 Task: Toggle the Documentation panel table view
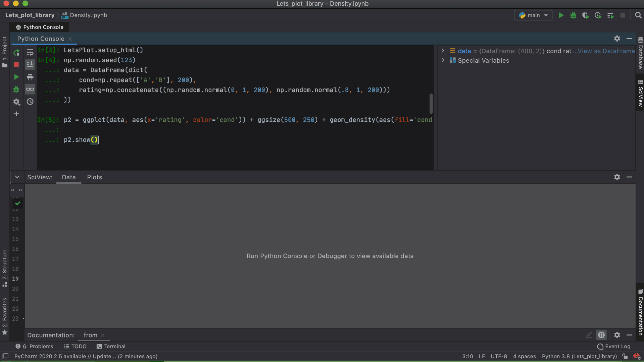(x=601, y=335)
